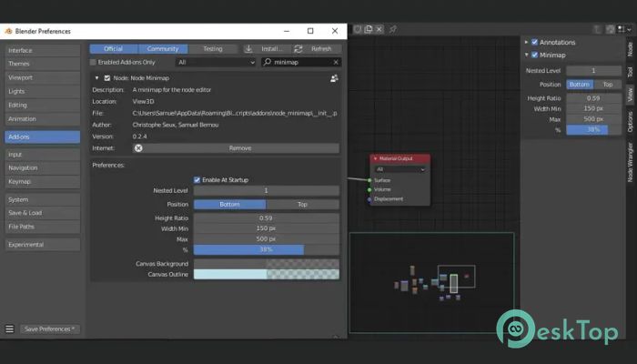
Task: Filter add-ons by Community
Action: coord(163,49)
